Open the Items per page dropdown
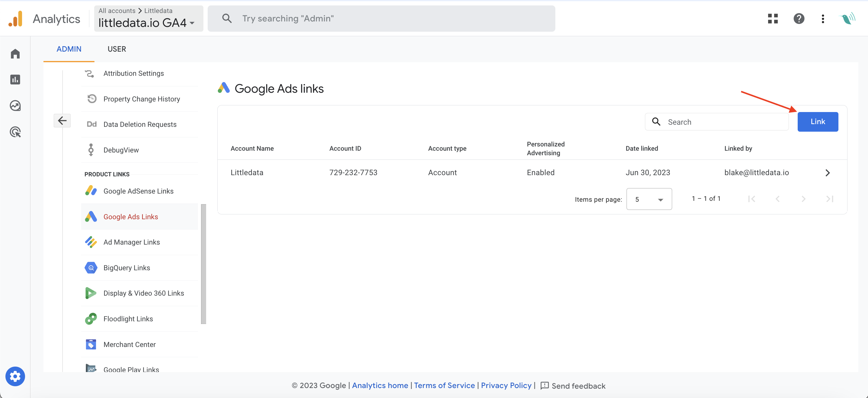 pyautogui.click(x=649, y=199)
